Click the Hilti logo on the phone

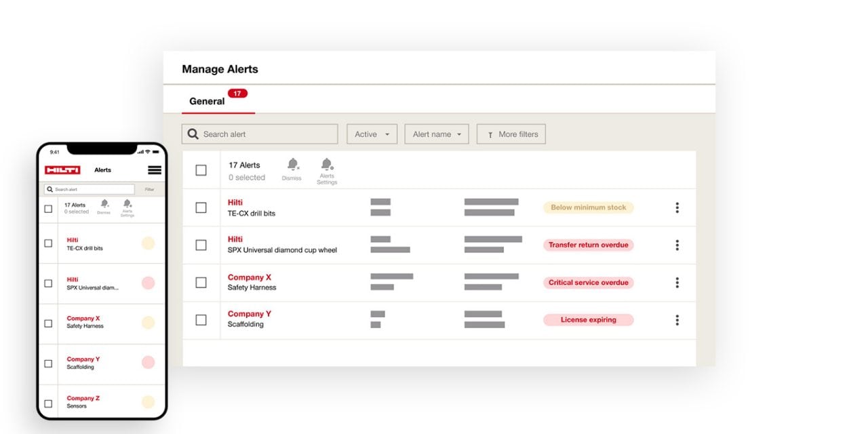click(62, 170)
